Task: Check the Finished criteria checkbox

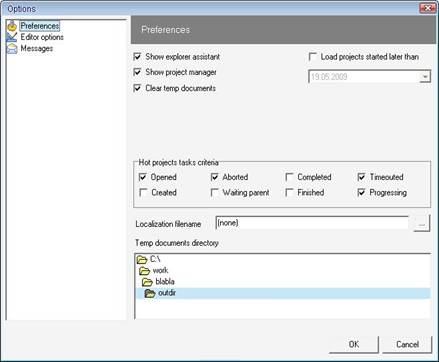Action: [290, 192]
